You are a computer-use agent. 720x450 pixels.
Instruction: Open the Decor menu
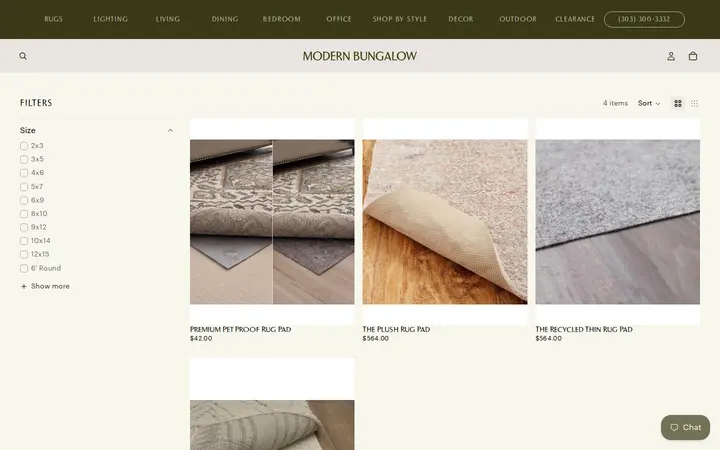(x=461, y=19)
